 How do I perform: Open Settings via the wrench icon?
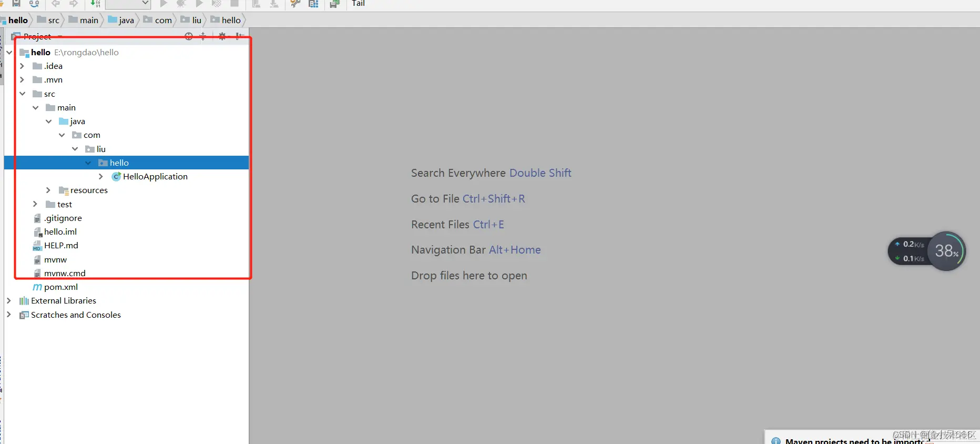click(295, 3)
